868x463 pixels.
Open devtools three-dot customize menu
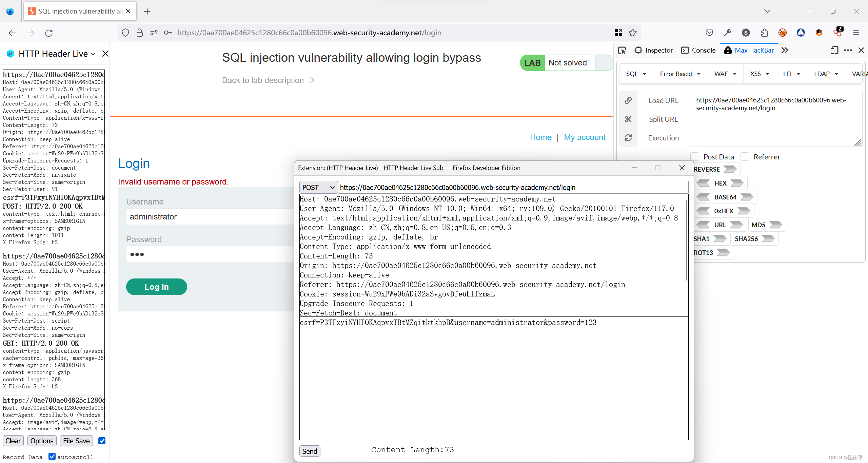(848, 50)
